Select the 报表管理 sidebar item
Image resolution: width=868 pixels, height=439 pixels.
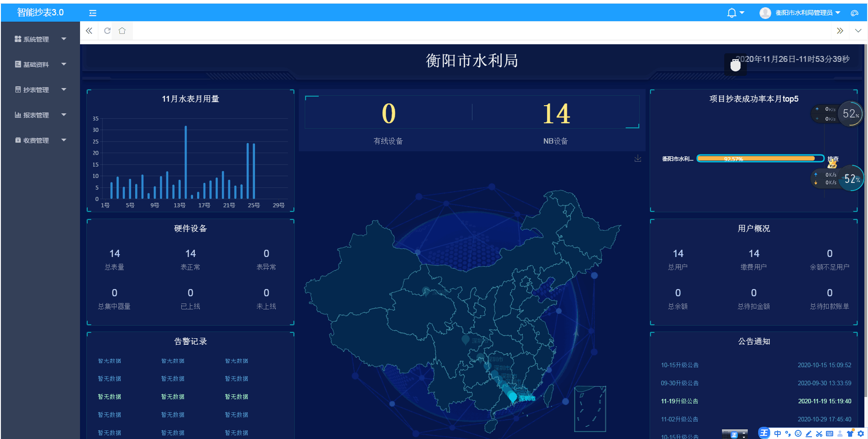[39, 115]
